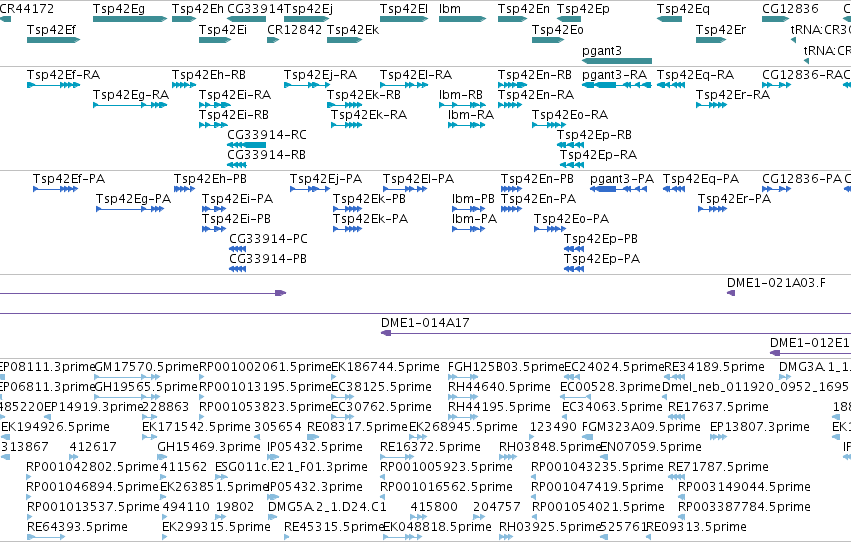Select the CR12842 gene label
Screen dimensions: 851x542
[295, 29]
